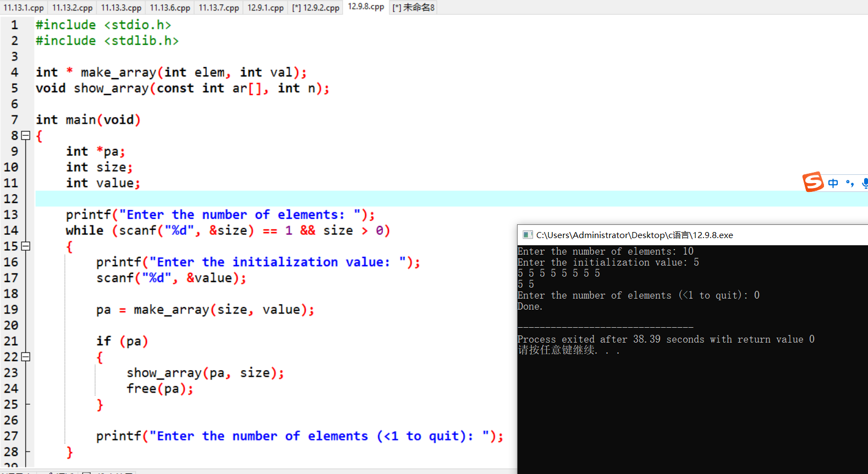
Task: Click 'Done.' in the console output
Action: pos(530,306)
